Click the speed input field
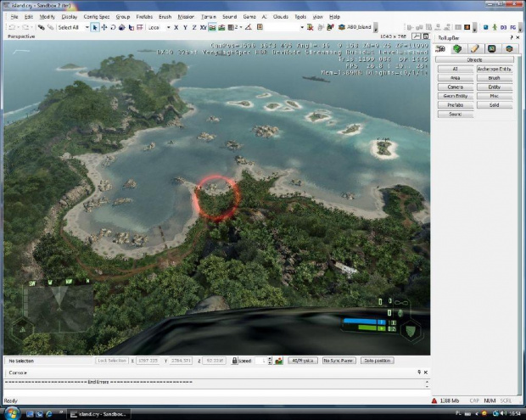 (260, 361)
